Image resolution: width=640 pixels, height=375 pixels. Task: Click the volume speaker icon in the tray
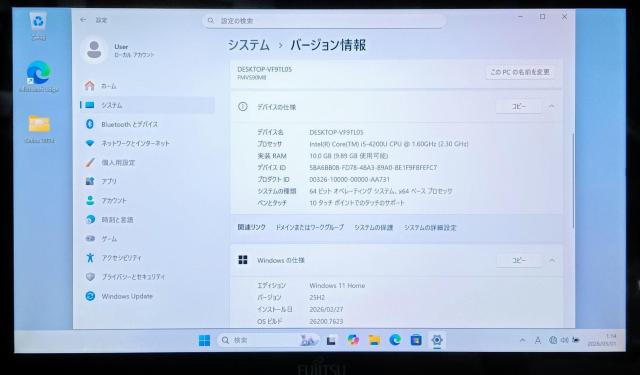pyautogui.click(x=564, y=340)
